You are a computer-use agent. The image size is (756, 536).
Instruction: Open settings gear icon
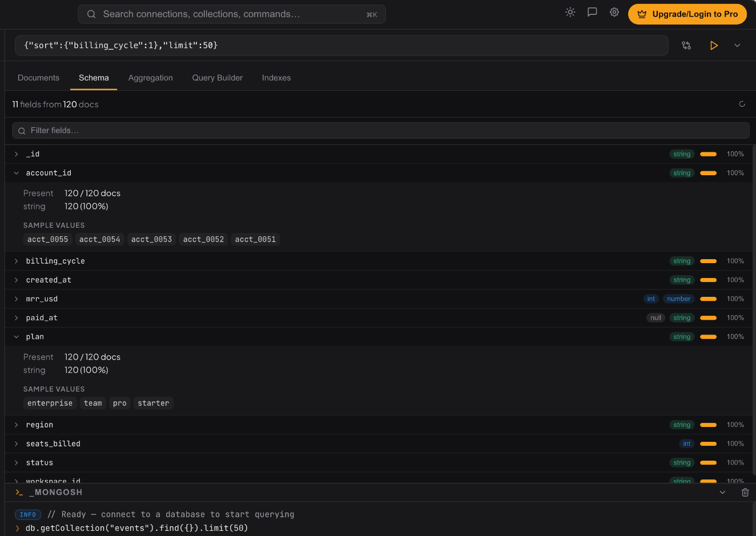click(614, 12)
